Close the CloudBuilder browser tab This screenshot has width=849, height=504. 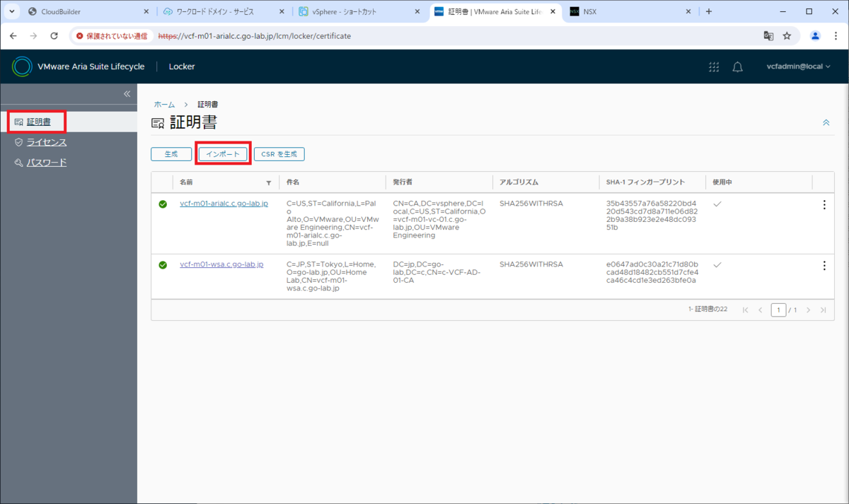point(146,11)
